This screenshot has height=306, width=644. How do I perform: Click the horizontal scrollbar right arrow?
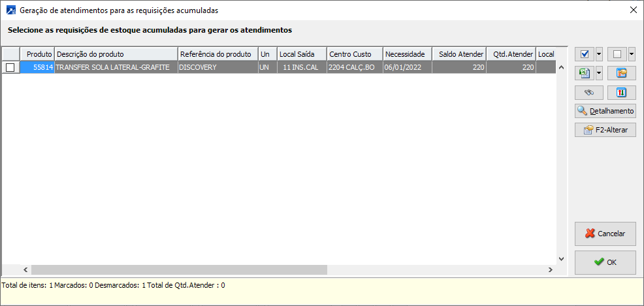coord(551,269)
